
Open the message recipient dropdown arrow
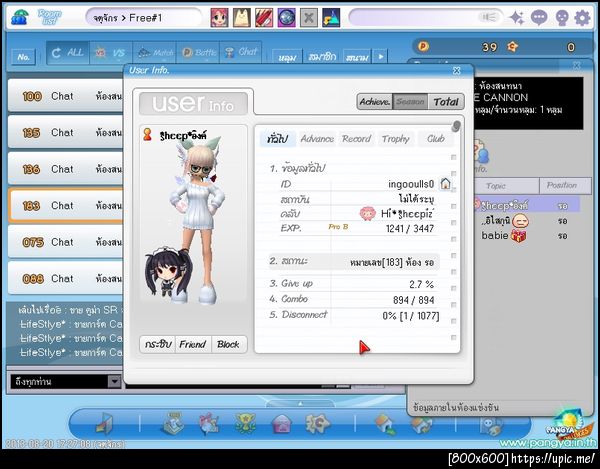(114, 381)
